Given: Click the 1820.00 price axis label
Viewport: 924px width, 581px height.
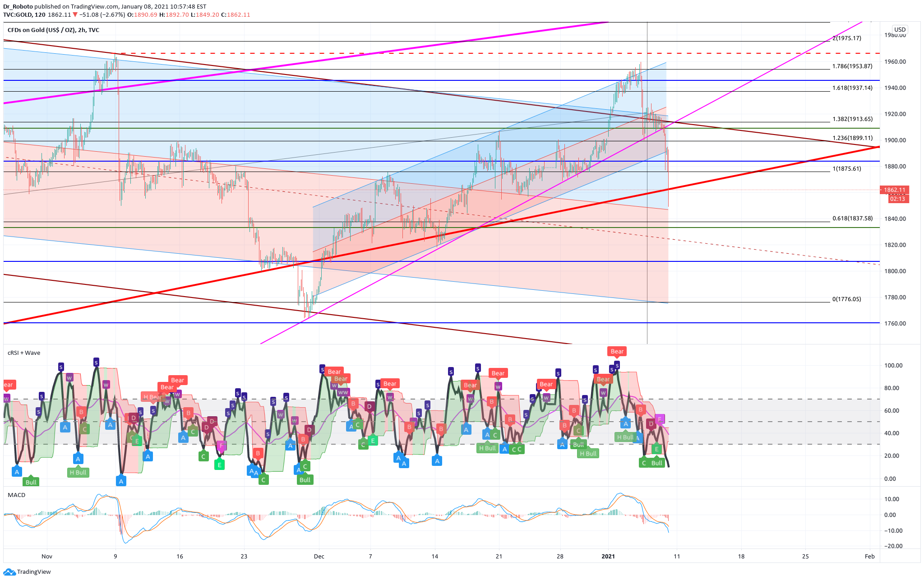Looking at the screenshot, I should click(x=895, y=245).
